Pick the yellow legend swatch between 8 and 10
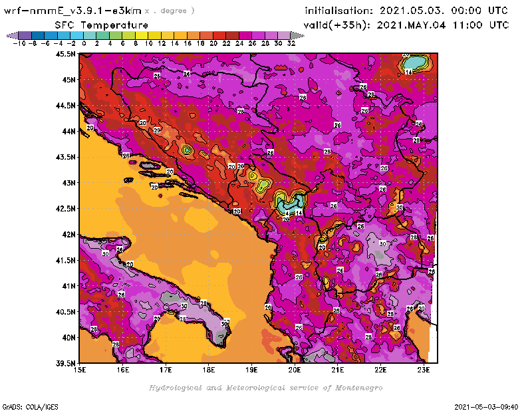Screen dimensions: 532x411 (142, 35)
